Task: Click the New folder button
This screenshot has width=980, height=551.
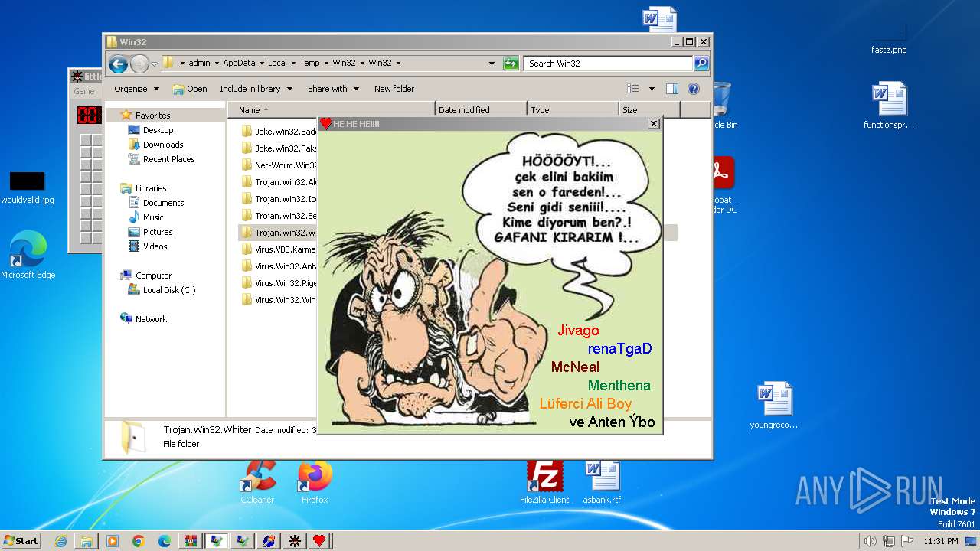Action: click(x=394, y=89)
